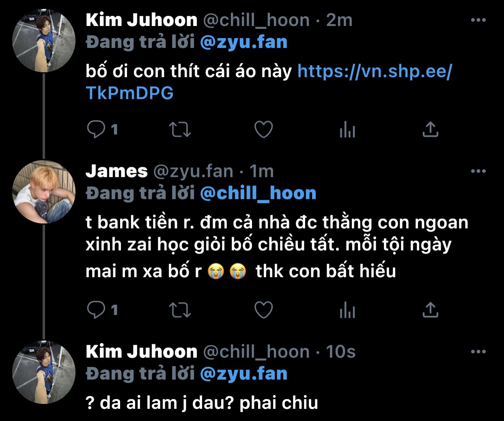The height and width of the screenshot is (421, 504).
Task: Open @zyu.fan mention in the last tweet
Action: [x=244, y=374]
